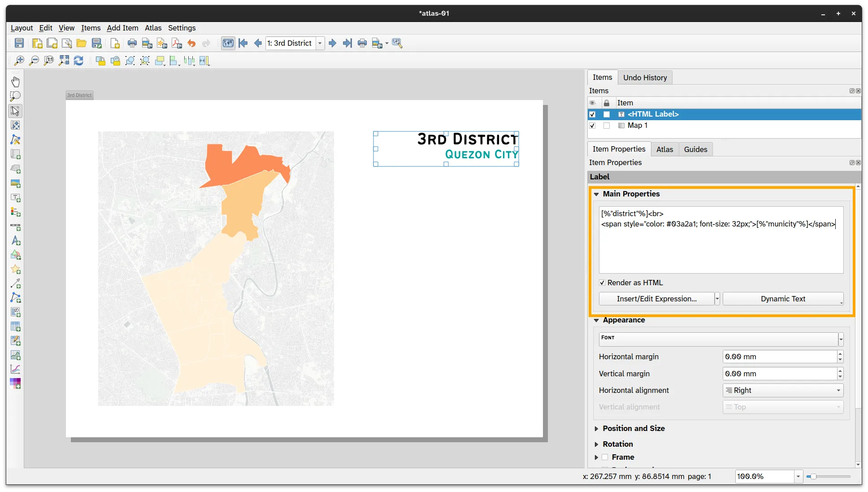Click the Dynamic Text button
The width and height of the screenshot is (868, 492).
coord(783,299)
